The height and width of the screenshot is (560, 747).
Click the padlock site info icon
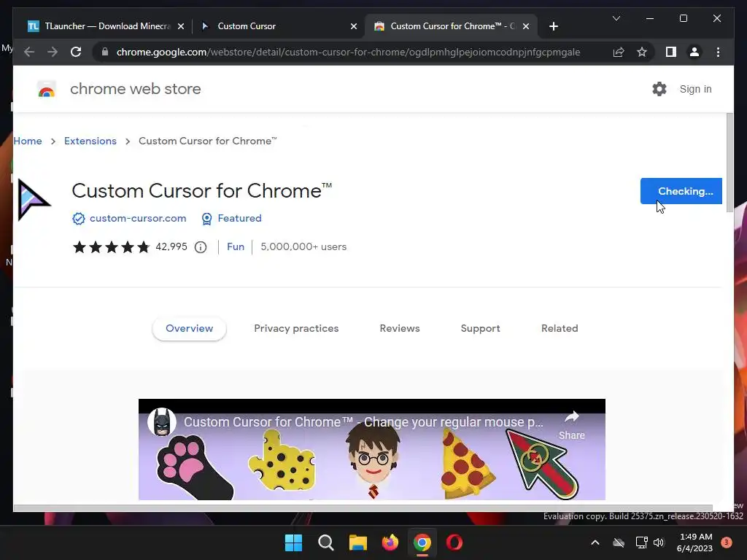[105, 52]
